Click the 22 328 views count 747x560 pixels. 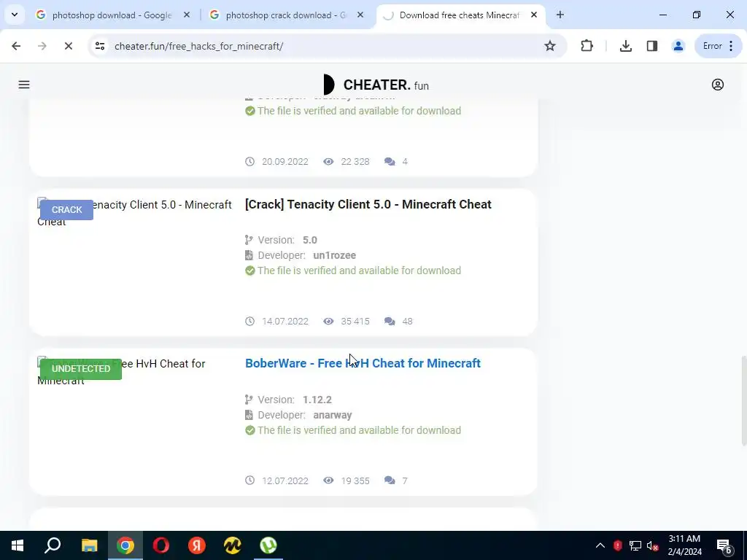(355, 162)
